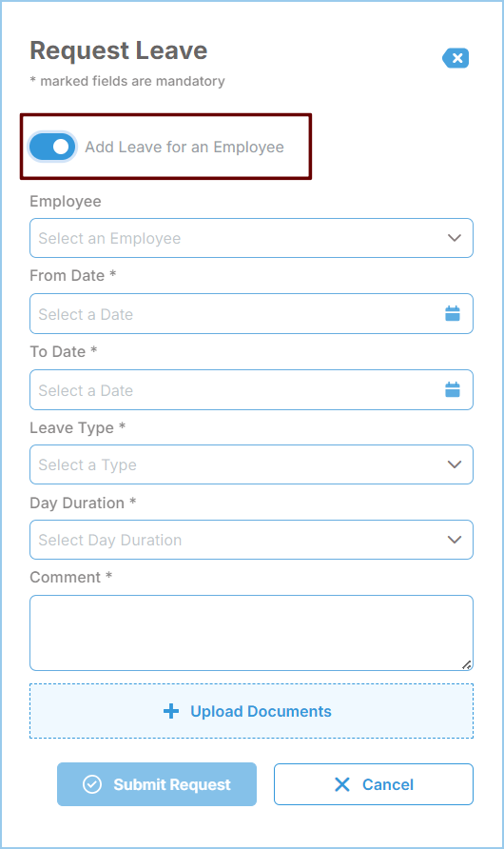
Task: Open the To Date calendar icon
Action: [453, 389]
